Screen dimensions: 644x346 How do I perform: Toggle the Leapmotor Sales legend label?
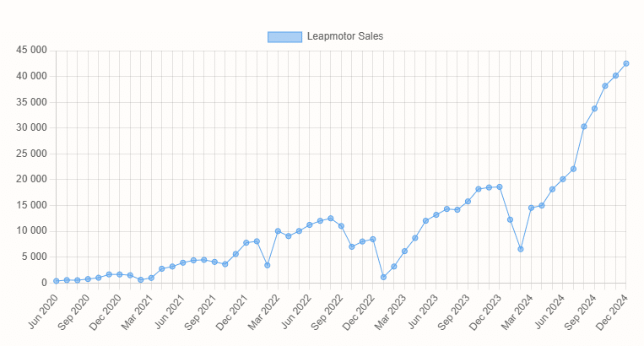345,37
